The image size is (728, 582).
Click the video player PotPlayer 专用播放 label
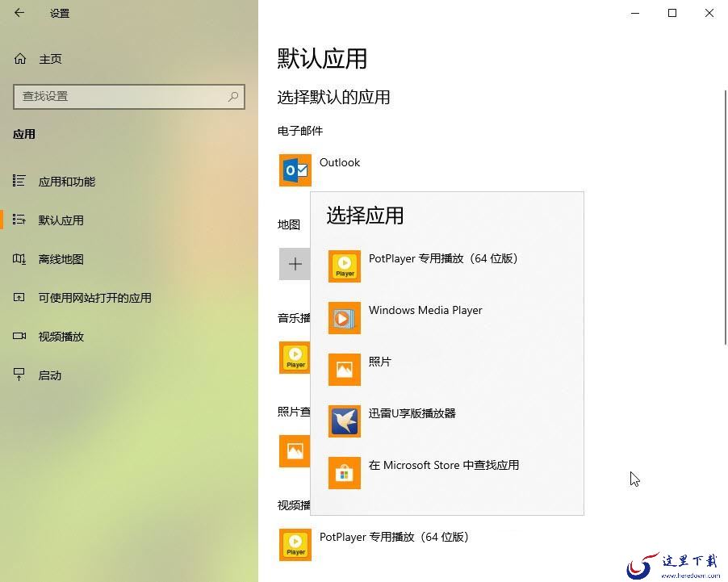(394, 537)
